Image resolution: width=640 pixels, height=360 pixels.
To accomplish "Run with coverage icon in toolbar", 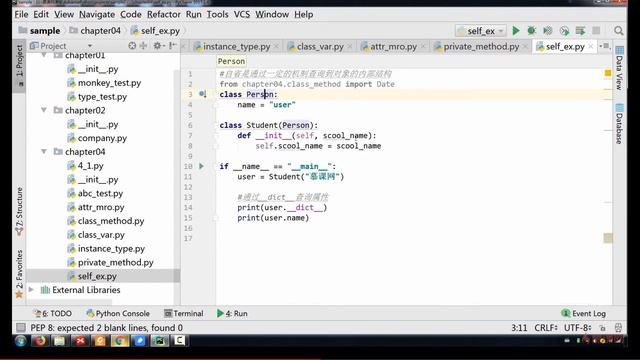I will [x=548, y=31].
